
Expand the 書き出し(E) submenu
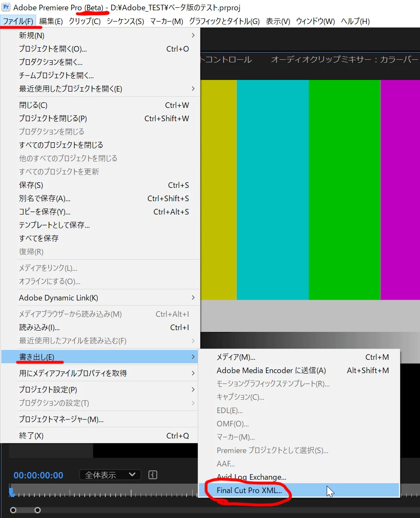point(100,356)
